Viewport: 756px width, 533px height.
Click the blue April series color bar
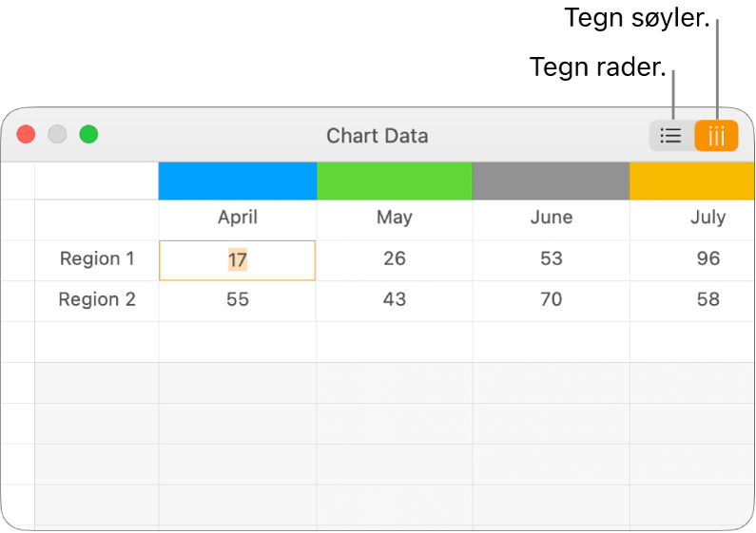(237, 181)
